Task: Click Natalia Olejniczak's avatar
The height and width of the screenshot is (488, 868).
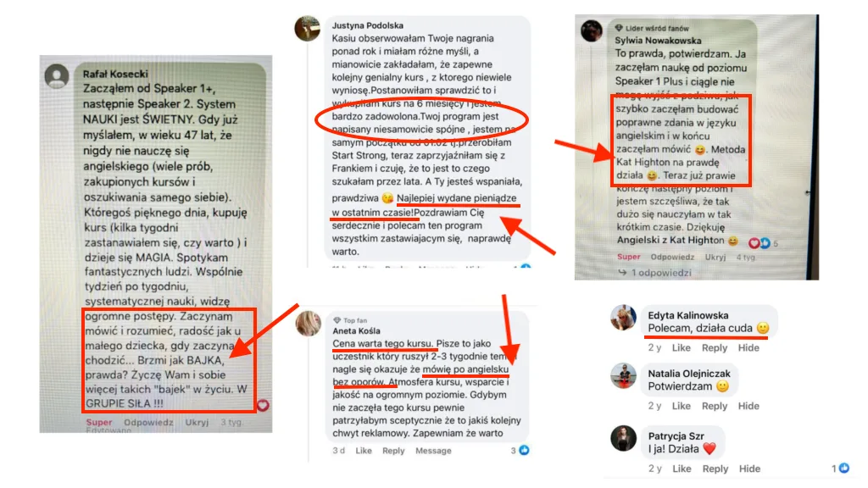Action: tap(623, 375)
